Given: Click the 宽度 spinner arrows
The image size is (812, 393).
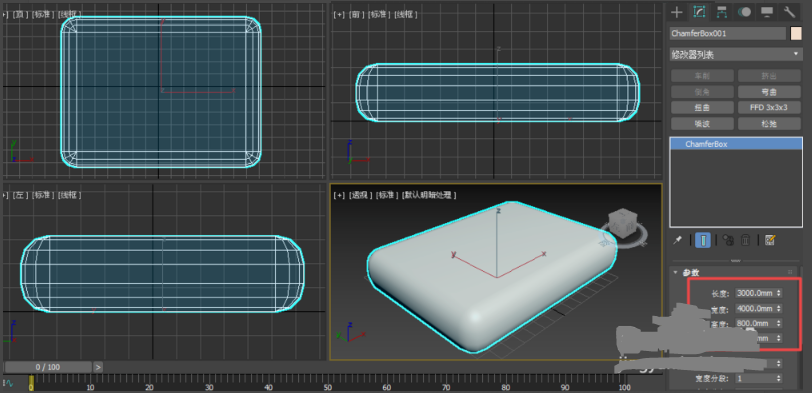Looking at the screenshot, I should coord(778,309).
